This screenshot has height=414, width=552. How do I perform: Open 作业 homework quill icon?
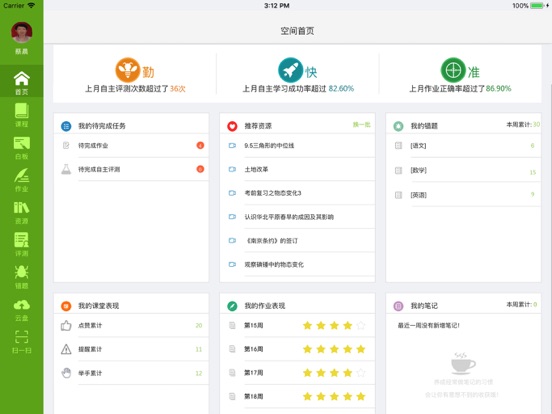tap(21, 180)
